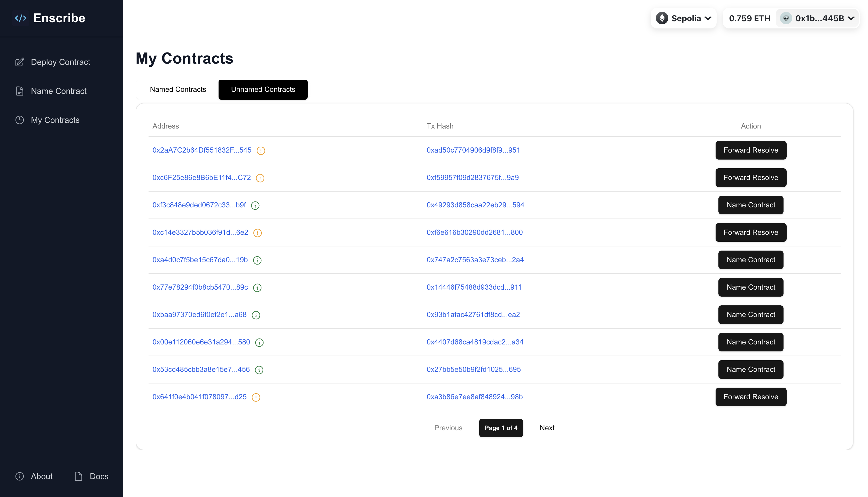Open the 0x1b...445B account dropdown
This screenshot has width=868, height=497.
(x=817, y=18)
